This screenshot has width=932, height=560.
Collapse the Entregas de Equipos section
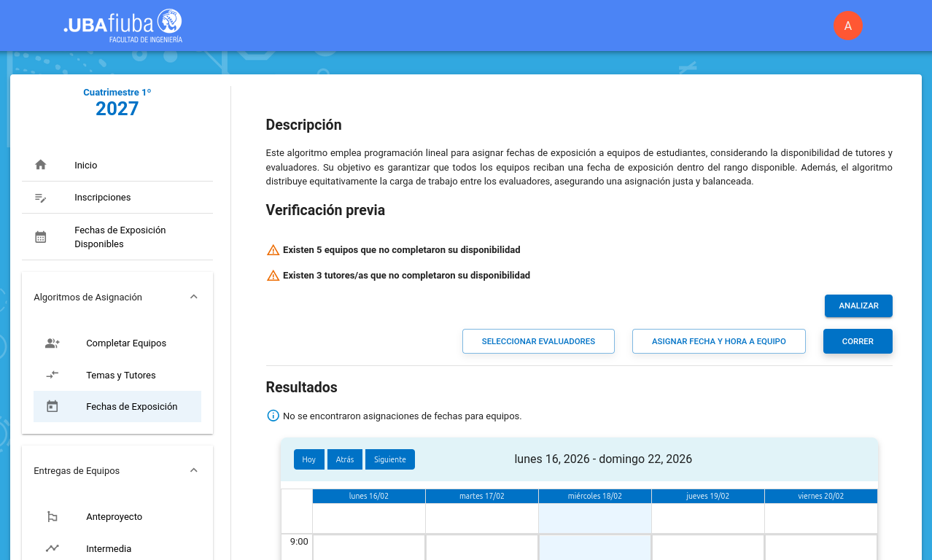(194, 470)
